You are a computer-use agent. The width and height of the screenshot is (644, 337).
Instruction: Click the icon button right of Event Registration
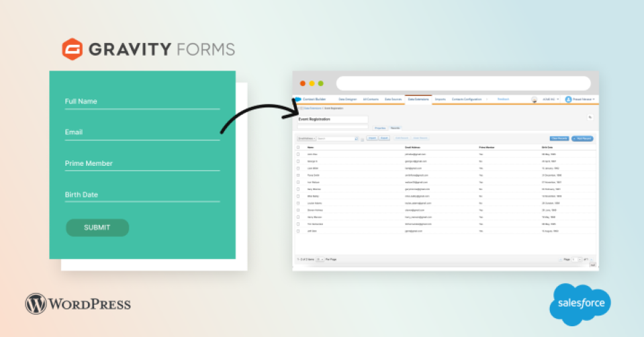590,117
